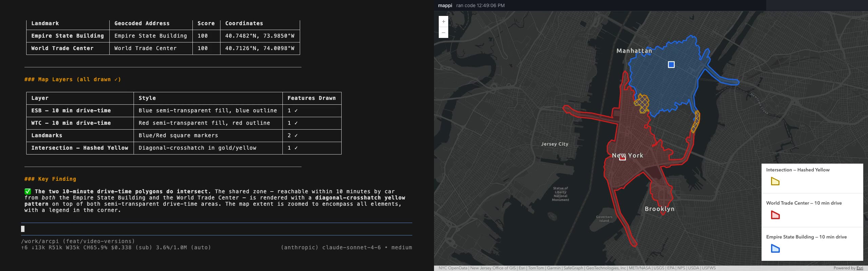Click the 'Intersection – Hashed Yellow' terminal table cell

[80, 148]
